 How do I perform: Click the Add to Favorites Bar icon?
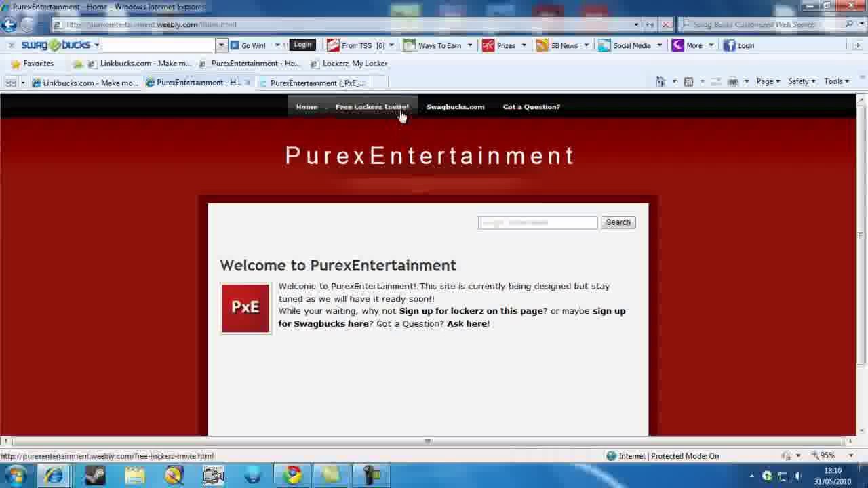coord(77,64)
